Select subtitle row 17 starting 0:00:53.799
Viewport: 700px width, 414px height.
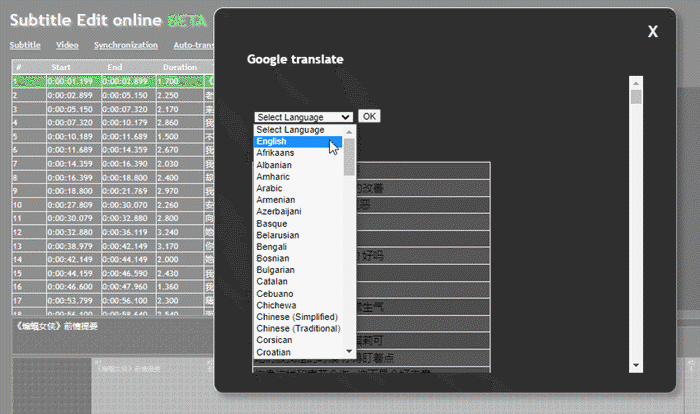coord(113,300)
